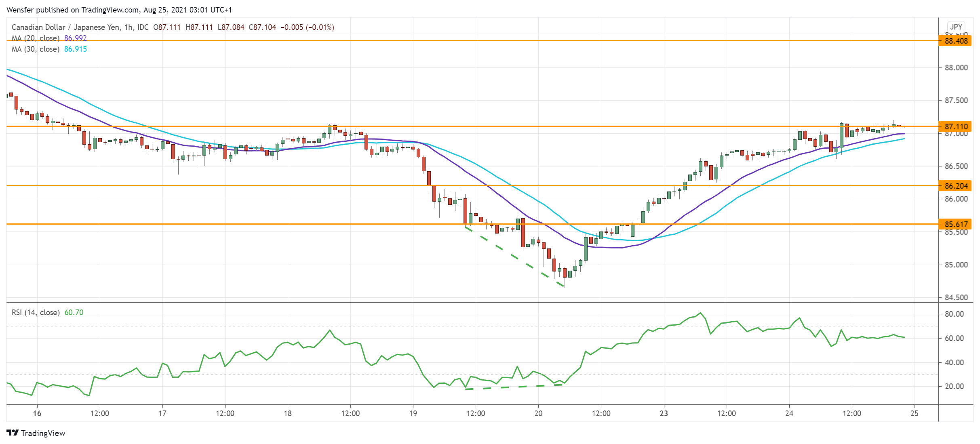Click the Wensfer author name

(x=20, y=10)
